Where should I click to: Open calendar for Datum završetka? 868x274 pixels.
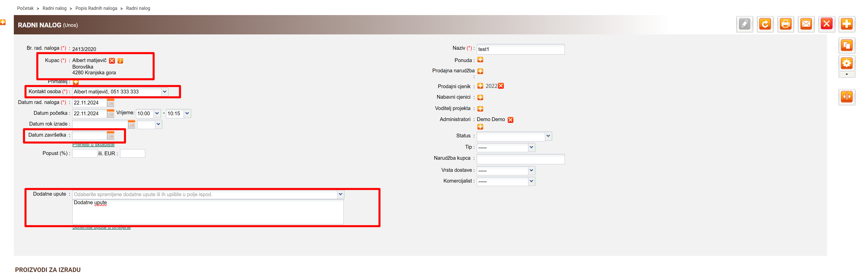[111, 135]
